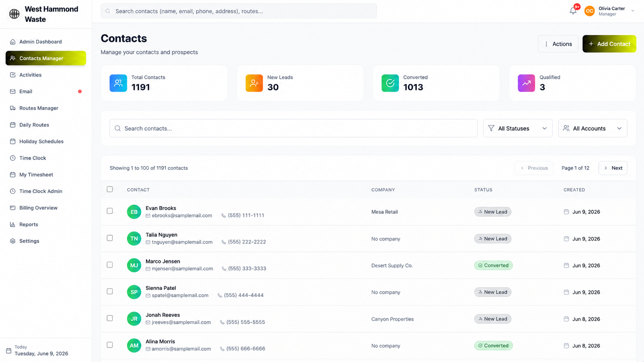The image size is (644, 362).
Task: Focus the global search contacts and routes field
Action: tap(239, 11)
